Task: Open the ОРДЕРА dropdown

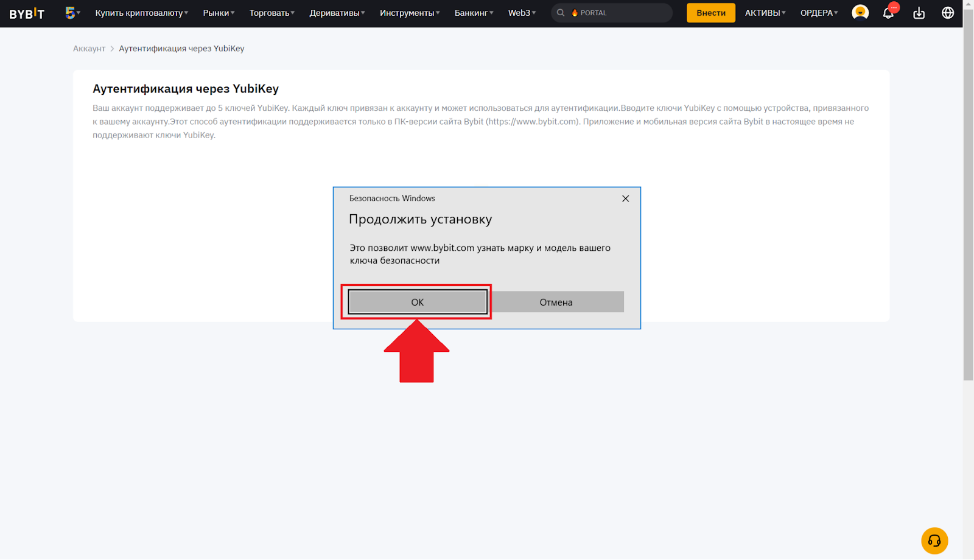Action: pos(819,13)
